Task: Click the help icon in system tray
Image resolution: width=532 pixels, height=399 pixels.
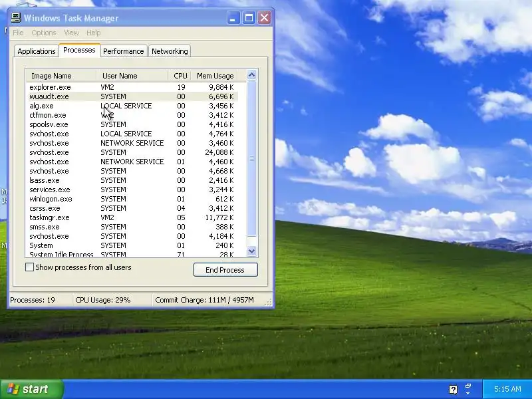Action: point(453,389)
